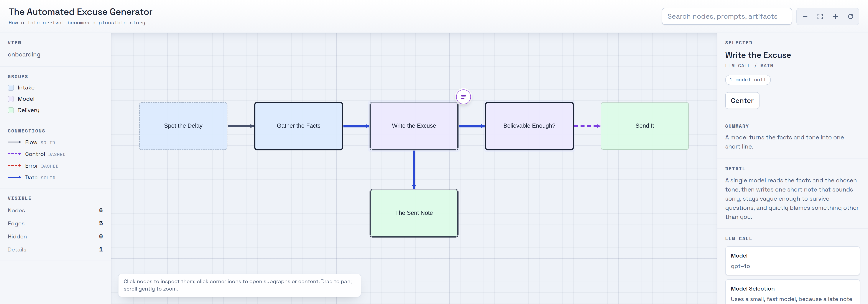868x304 pixels.
Task: Click the Control dashed connection legend
Action: [37, 154]
